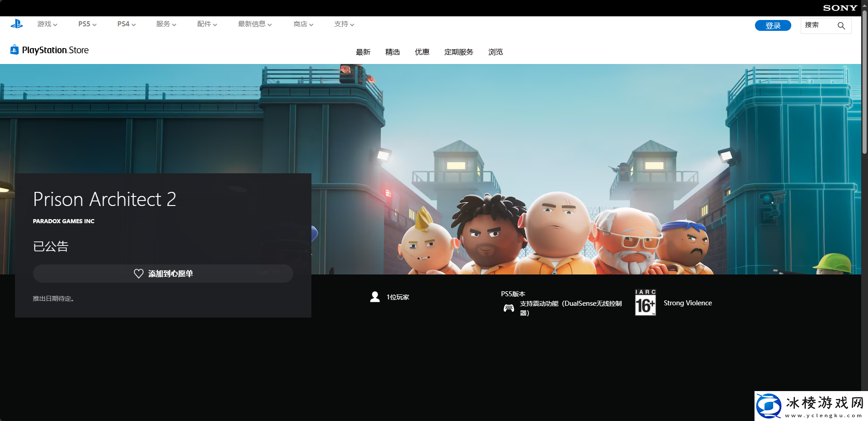Click the SONY logo
The width and height of the screenshot is (868, 421).
840,8
